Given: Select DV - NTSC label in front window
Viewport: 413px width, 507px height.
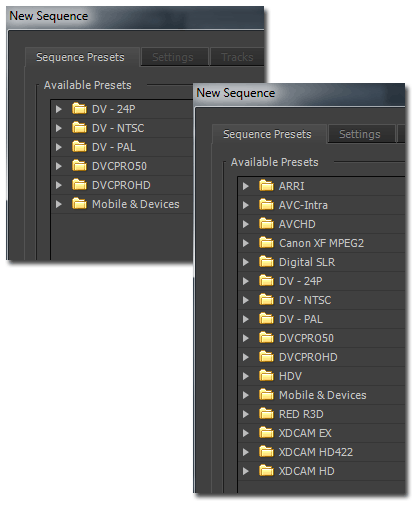Looking at the screenshot, I should coord(305,300).
